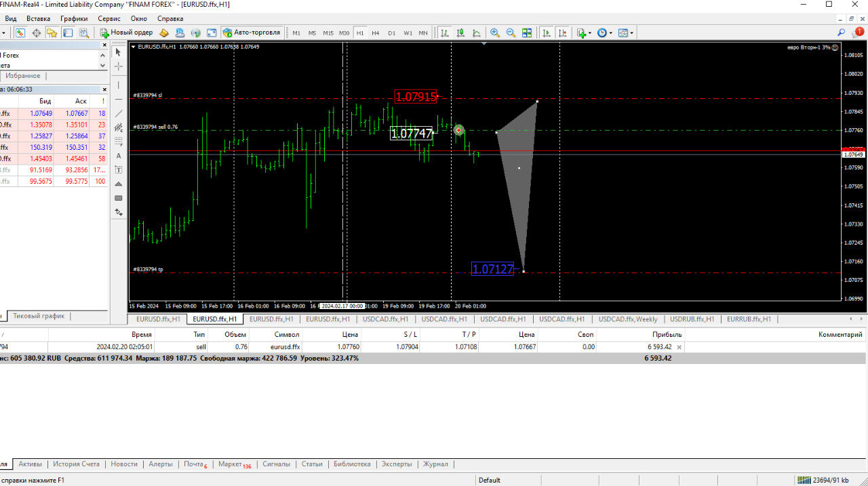Image resolution: width=868 pixels, height=486 pixels.
Task: Set chart type to bar chart
Action: [x=445, y=33]
